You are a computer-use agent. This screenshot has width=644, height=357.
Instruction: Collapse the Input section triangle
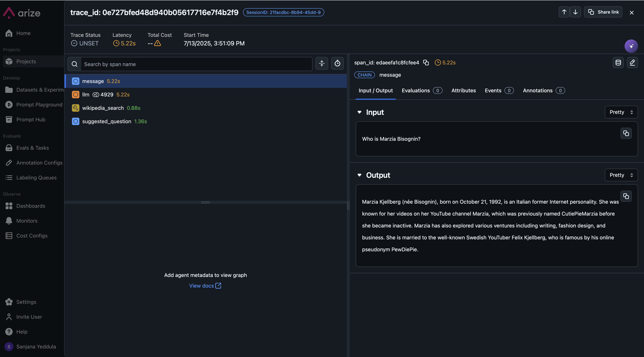(359, 112)
